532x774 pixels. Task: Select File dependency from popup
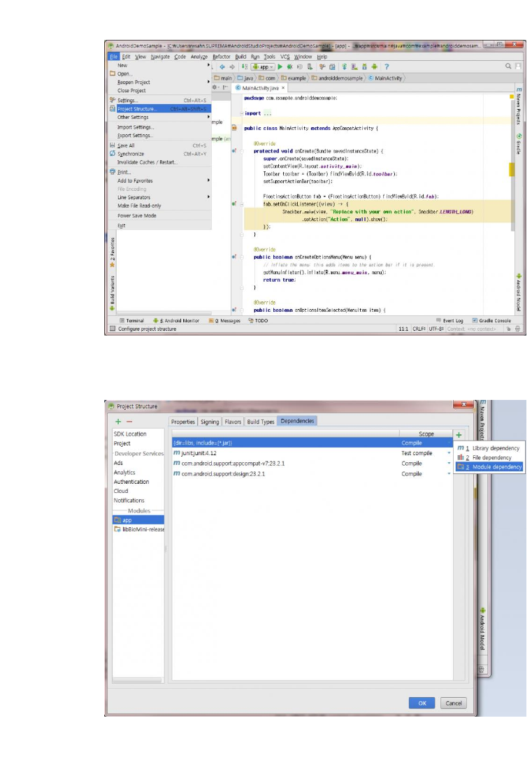489,457
